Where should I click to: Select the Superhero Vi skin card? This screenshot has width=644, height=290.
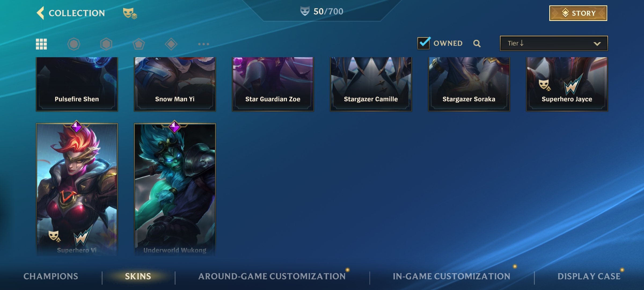point(77,189)
